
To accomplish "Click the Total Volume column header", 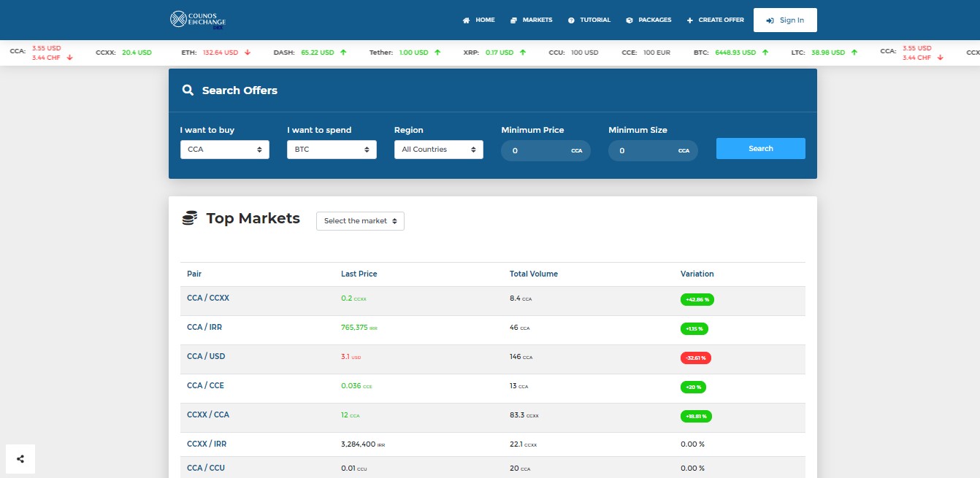I will tap(534, 274).
